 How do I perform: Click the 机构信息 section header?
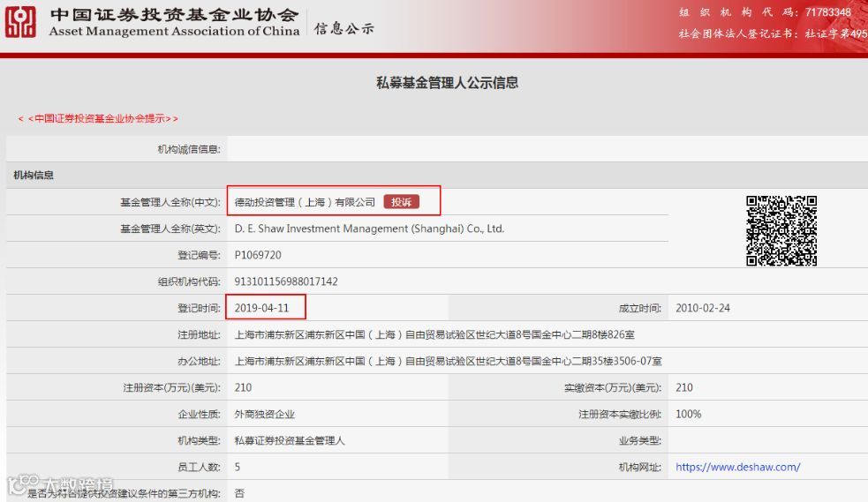pyautogui.click(x=34, y=176)
